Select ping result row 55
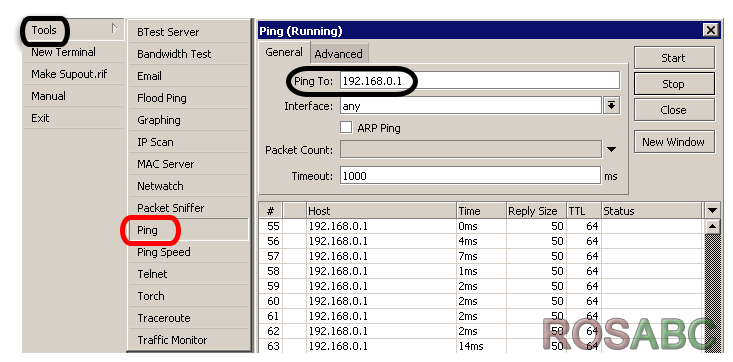The width and height of the screenshot is (733, 362). coord(481,226)
